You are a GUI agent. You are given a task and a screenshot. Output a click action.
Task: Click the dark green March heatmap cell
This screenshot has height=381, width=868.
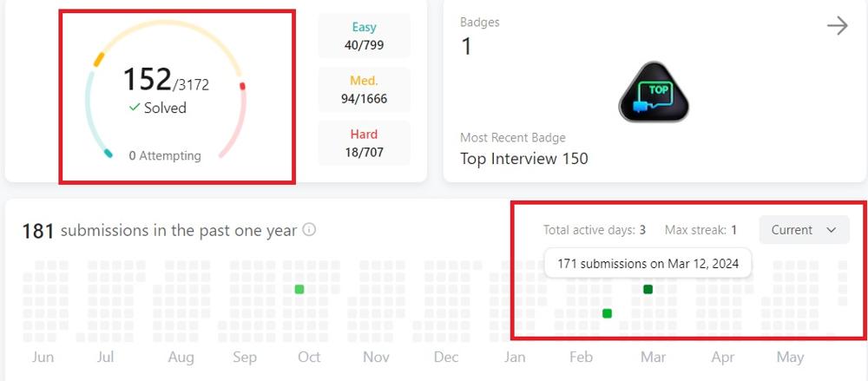coord(648,289)
